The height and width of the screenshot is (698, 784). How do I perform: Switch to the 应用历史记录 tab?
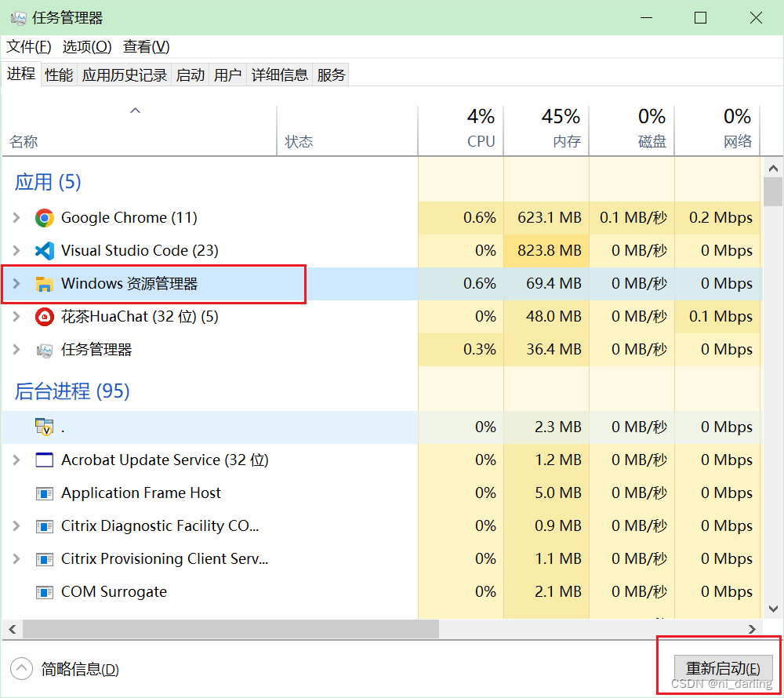pos(125,75)
